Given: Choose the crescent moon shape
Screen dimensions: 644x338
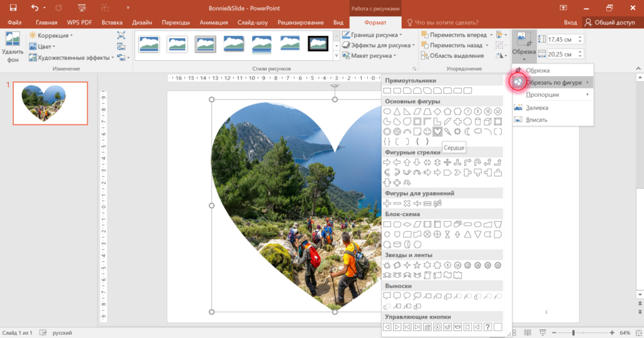Looking at the screenshot, I should click(x=467, y=132).
